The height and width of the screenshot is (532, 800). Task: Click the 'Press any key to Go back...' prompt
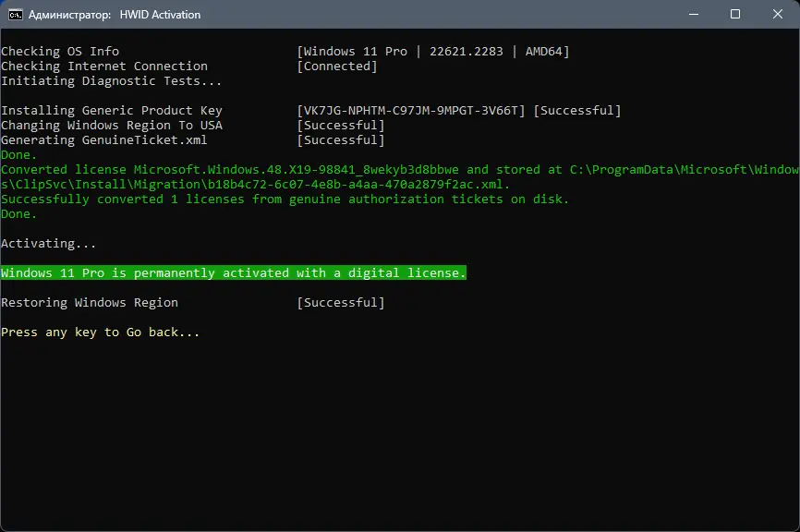pos(100,332)
